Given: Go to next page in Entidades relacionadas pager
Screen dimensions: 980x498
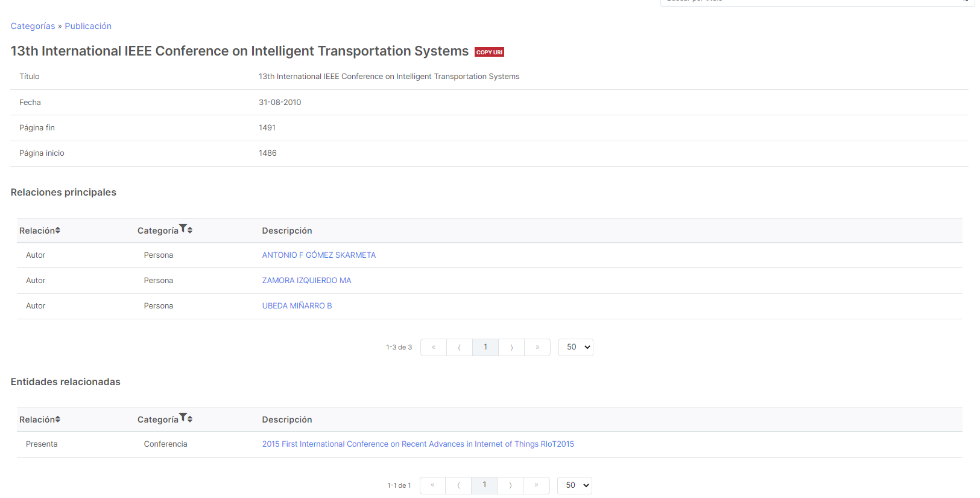Looking at the screenshot, I should (x=510, y=485).
